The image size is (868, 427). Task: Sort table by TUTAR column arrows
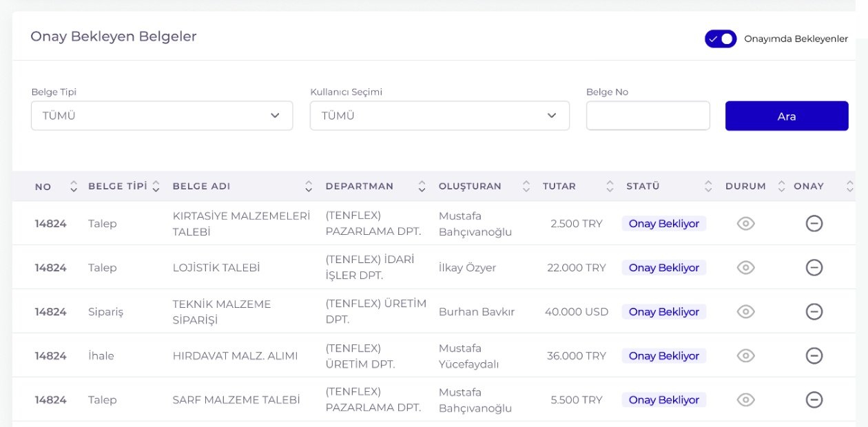point(610,186)
